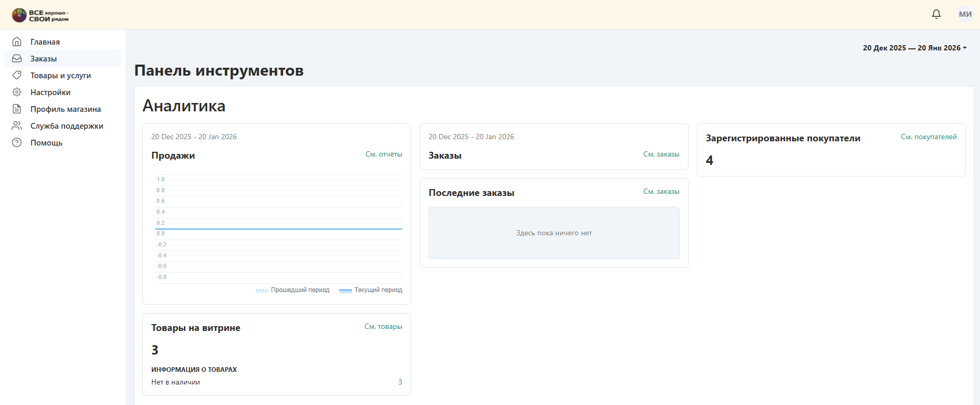Open the Заказы menu item

(44, 59)
